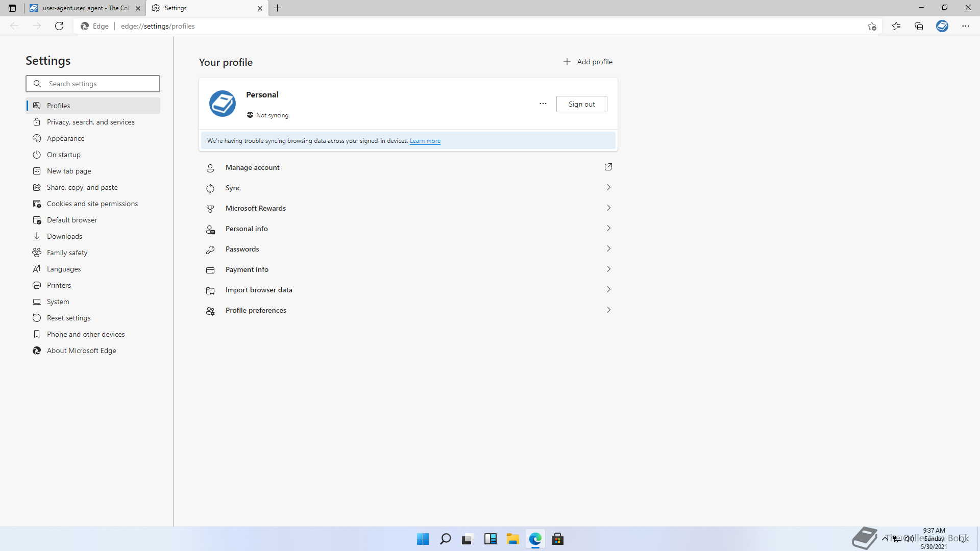Viewport: 980px width, 551px height.
Task: Expand Microsoft Rewards chevron
Action: 608,208
